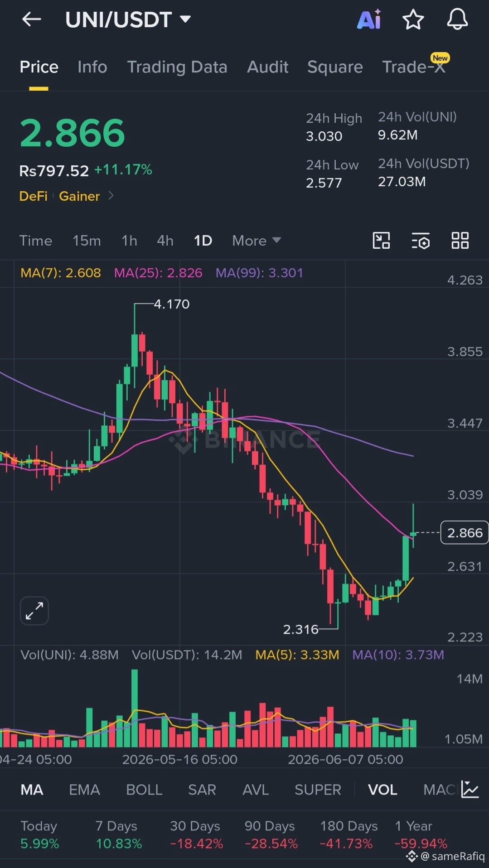This screenshot has width=489, height=868.
Task: Select the 1h chart interval
Action: coord(129,241)
